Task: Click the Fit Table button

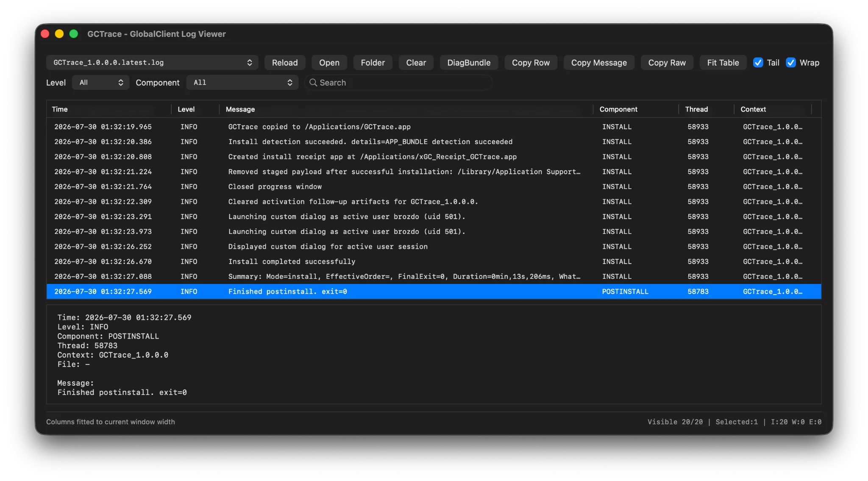Action: (x=723, y=63)
